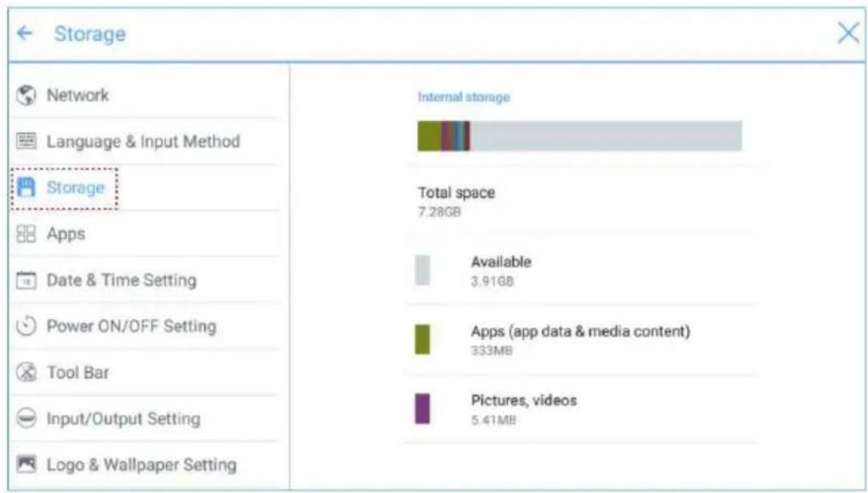The image size is (868, 493).
Task: Open the Network settings menu item
Action: pos(145,95)
